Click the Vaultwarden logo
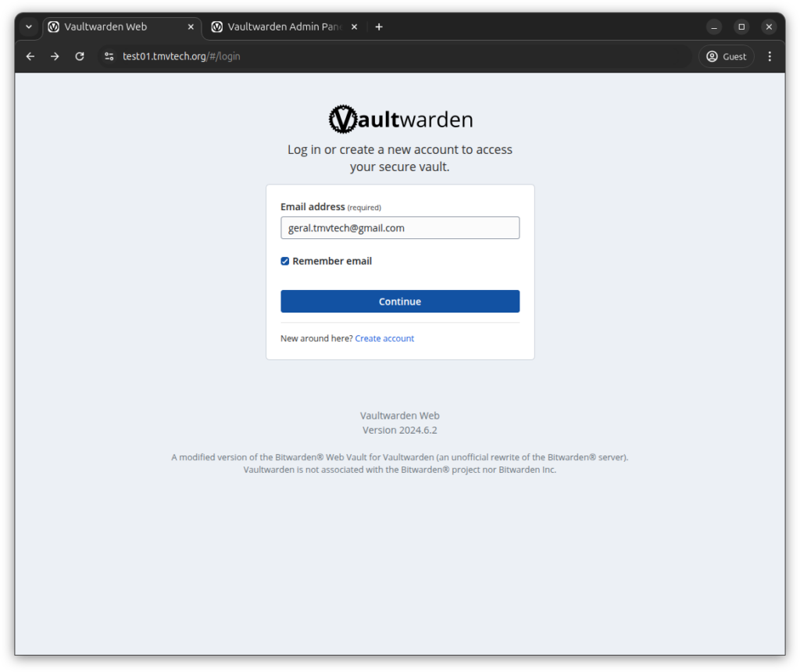The width and height of the screenshot is (800, 672). pos(401,119)
